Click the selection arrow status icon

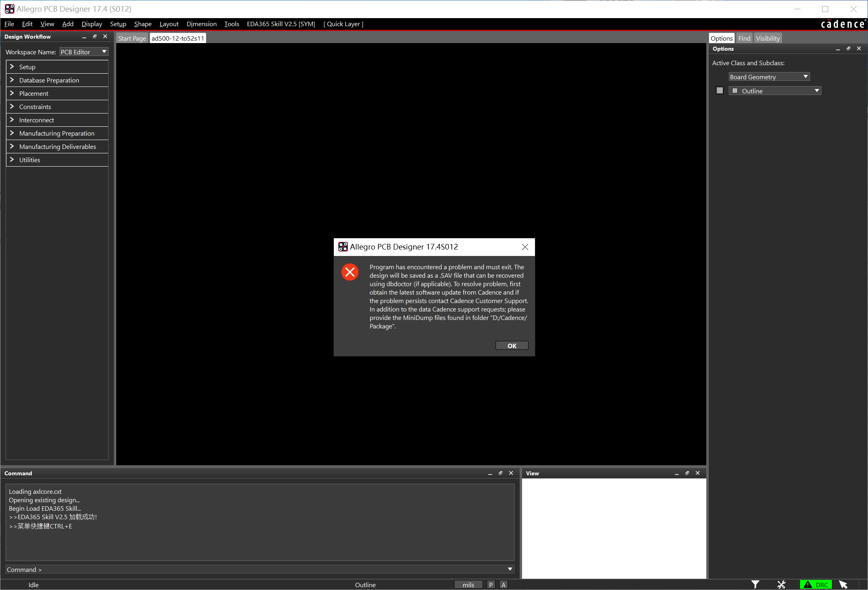[x=843, y=584]
